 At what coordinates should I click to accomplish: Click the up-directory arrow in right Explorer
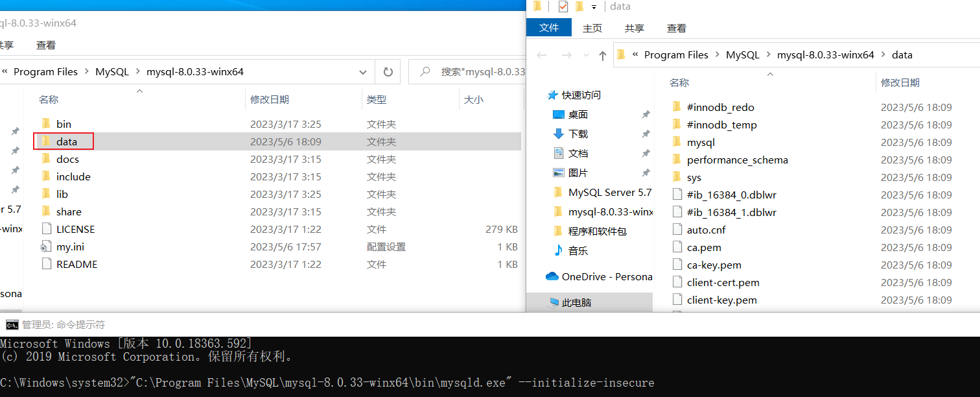click(x=602, y=56)
